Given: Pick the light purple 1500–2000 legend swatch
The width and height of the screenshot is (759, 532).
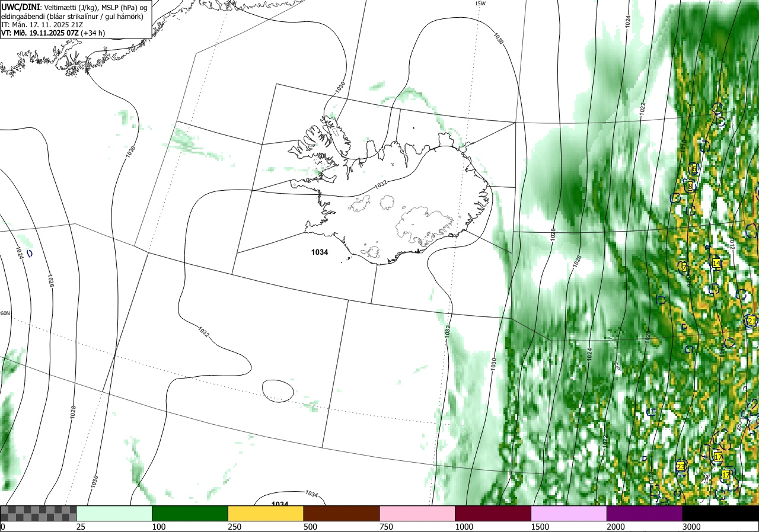Looking at the screenshot, I should pos(569,513).
